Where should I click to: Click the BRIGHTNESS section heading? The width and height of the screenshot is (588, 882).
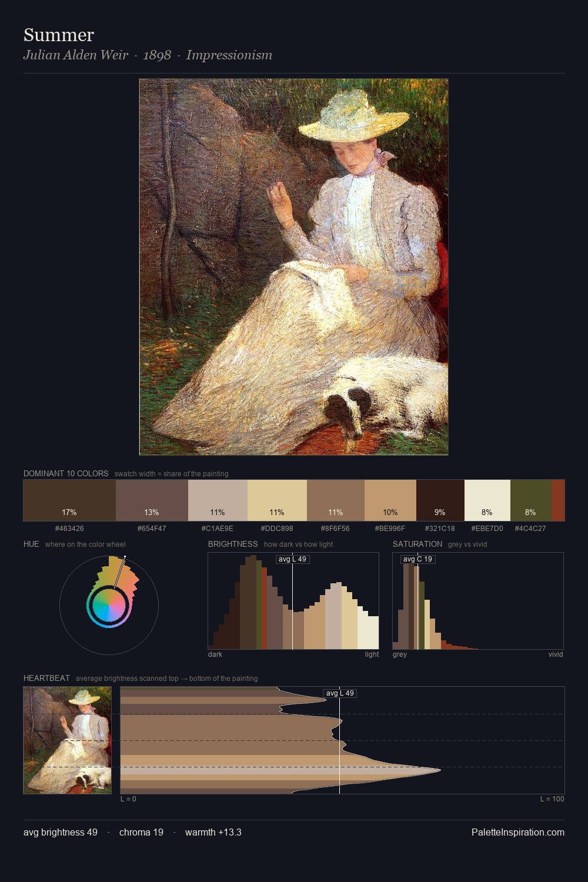(x=233, y=544)
